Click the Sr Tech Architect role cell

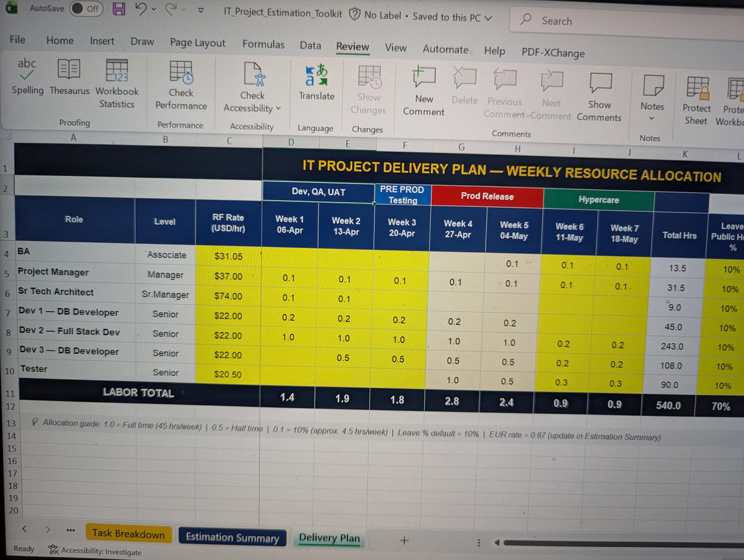pos(74,292)
